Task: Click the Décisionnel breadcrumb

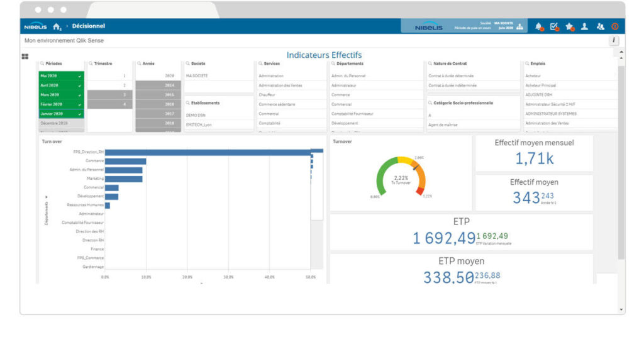Action: pos(88,26)
